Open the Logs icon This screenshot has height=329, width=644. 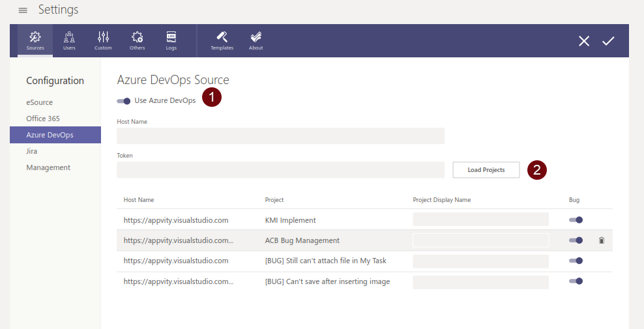click(x=171, y=40)
